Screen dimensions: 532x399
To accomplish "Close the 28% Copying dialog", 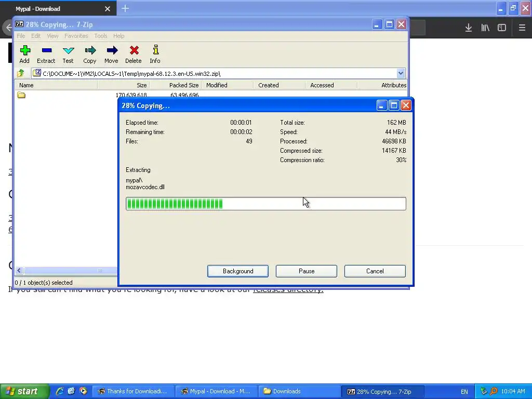I will (406, 105).
